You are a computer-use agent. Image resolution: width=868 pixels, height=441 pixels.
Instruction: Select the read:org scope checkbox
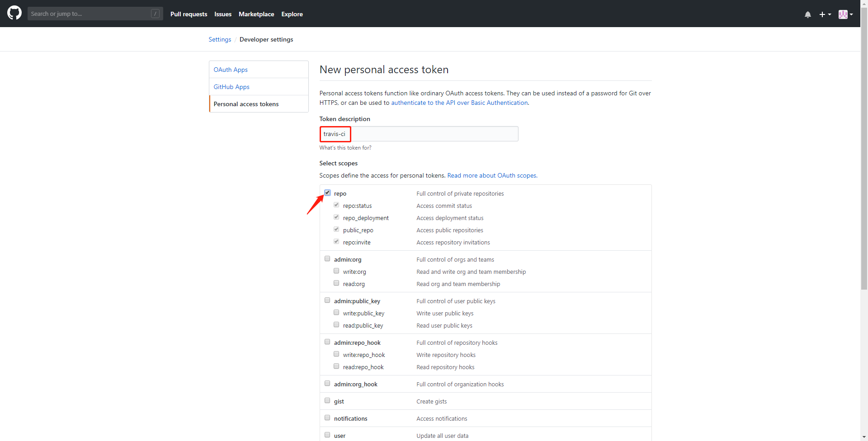pyautogui.click(x=336, y=283)
